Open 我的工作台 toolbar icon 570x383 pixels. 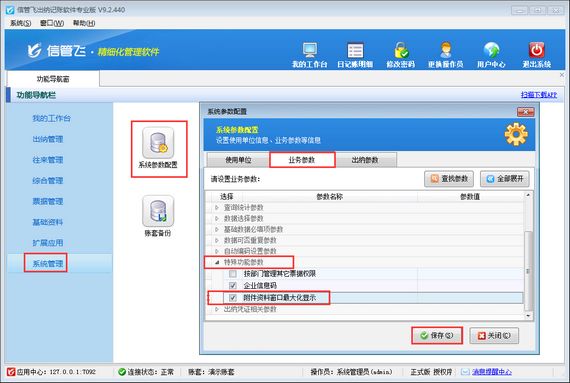click(x=310, y=50)
